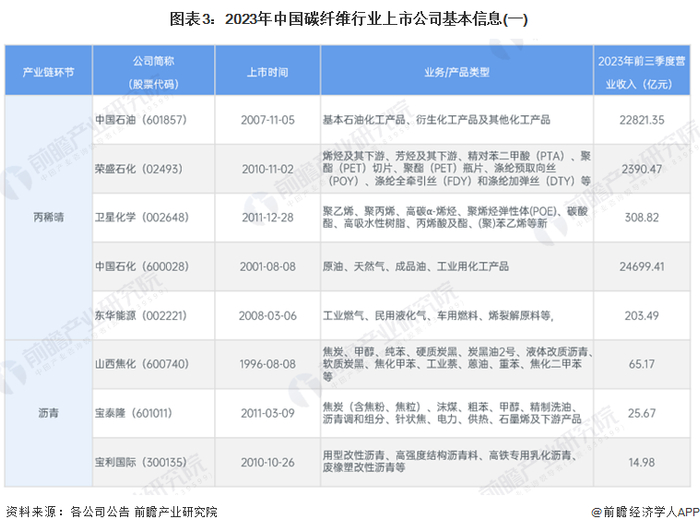This screenshot has height=531, width=700.
Task: Click the revenue value '22821.35'
Action: point(642,120)
